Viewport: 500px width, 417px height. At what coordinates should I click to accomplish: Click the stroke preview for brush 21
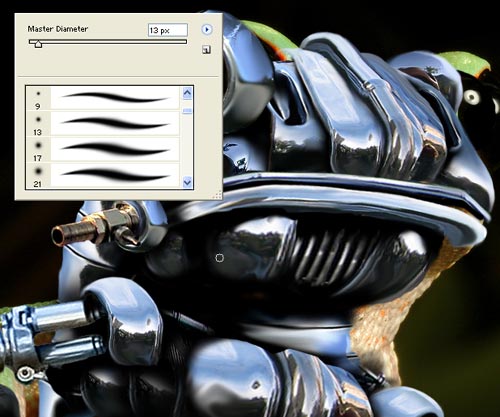(115, 175)
